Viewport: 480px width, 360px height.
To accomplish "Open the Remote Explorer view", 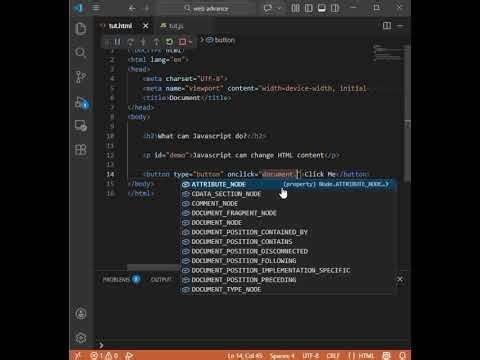I will click(x=81, y=126).
